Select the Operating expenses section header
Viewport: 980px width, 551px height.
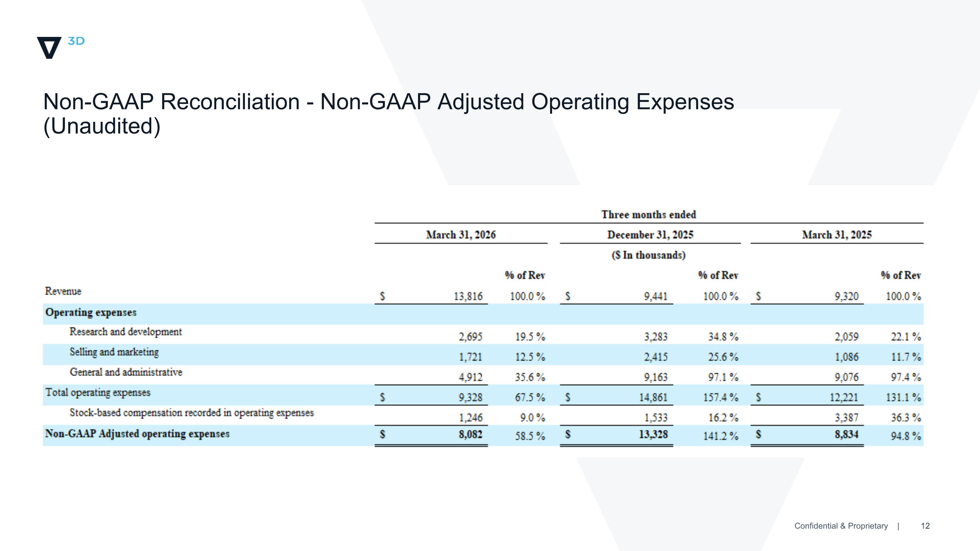tap(90, 313)
